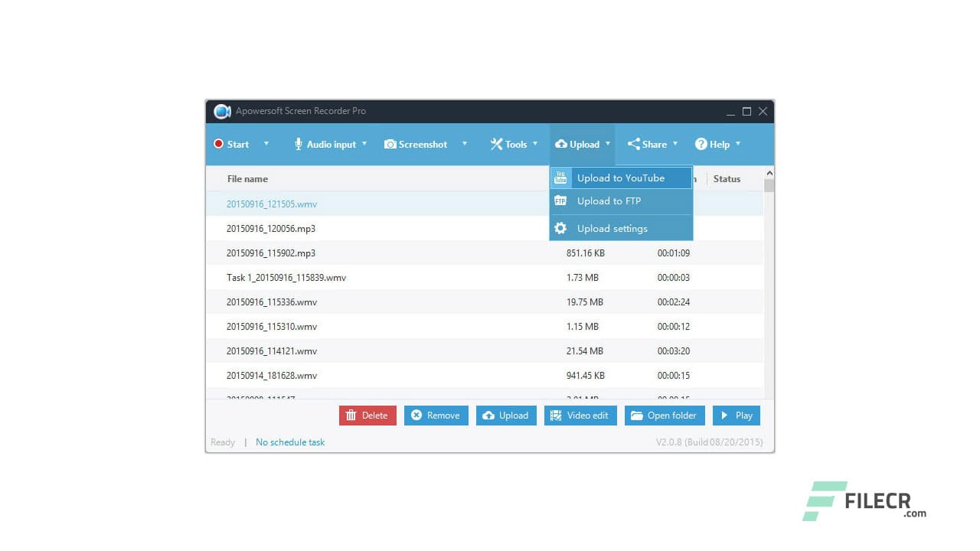Click the Share icon
980x551 pixels.
pyautogui.click(x=633, y=144)
